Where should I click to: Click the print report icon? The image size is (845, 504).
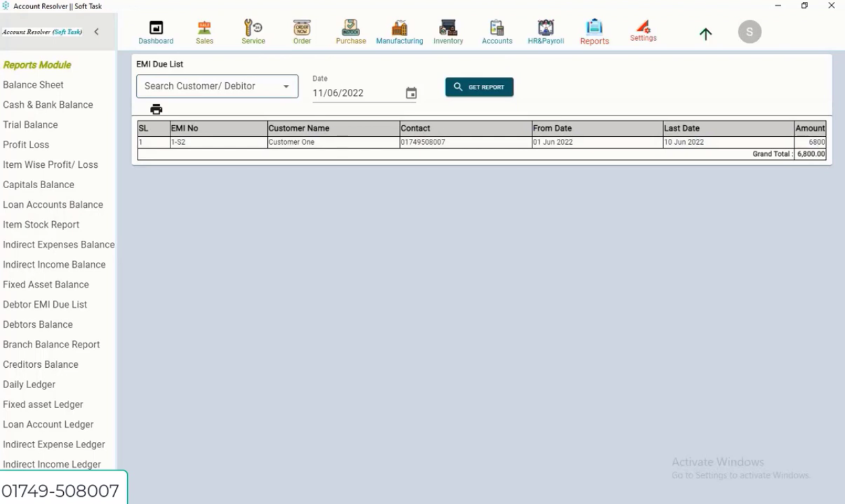click(x=156, y=109)
